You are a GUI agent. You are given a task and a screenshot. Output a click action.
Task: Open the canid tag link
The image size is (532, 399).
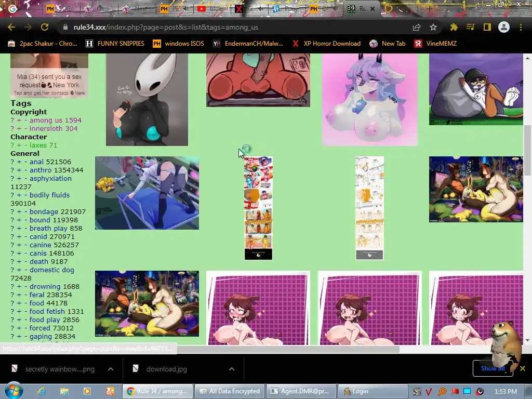coord(38,236)
